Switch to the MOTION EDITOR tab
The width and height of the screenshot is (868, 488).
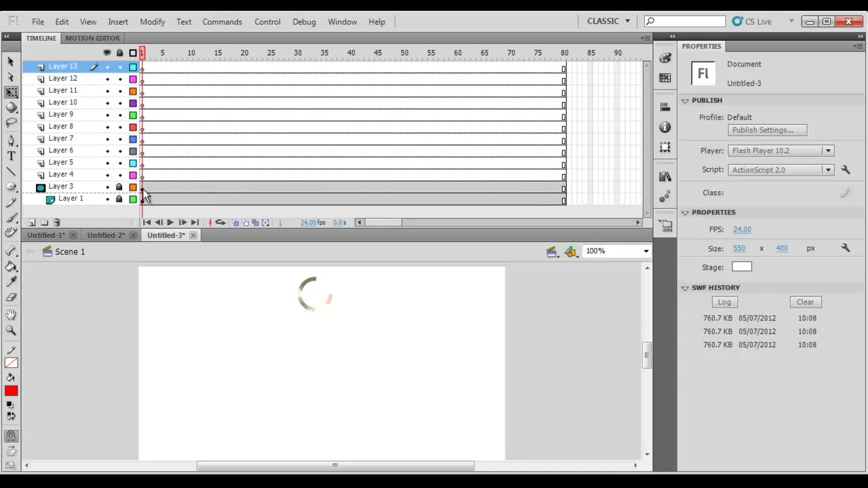tap(92, 38)
